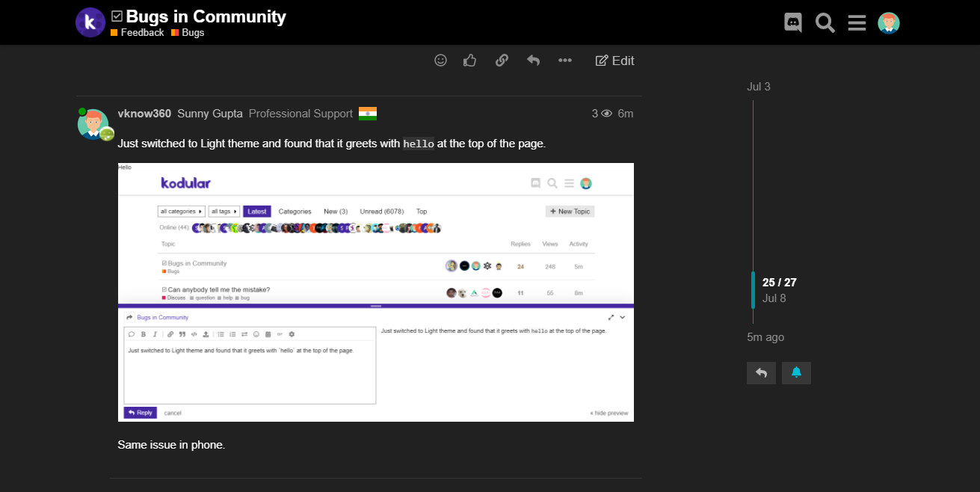The image size is (980, 492).
Task: Click the inline code 'hello' text
Action: pyautogui.click(x=419, y=144)
